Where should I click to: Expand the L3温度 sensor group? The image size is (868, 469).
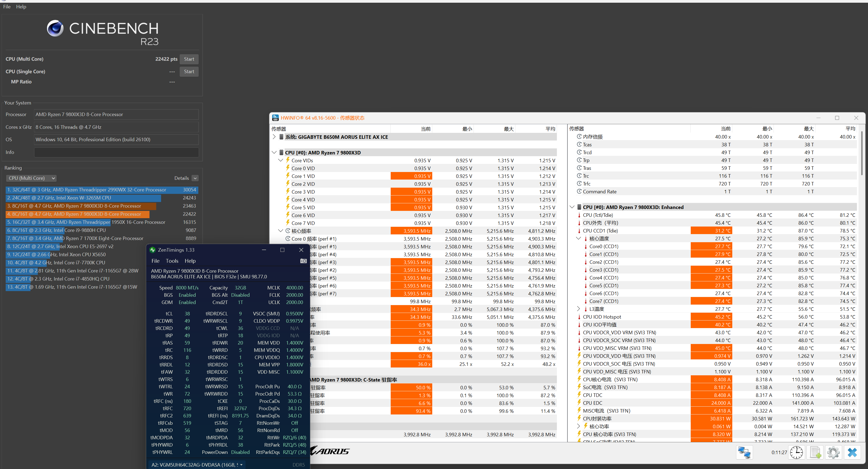(578, 309)
